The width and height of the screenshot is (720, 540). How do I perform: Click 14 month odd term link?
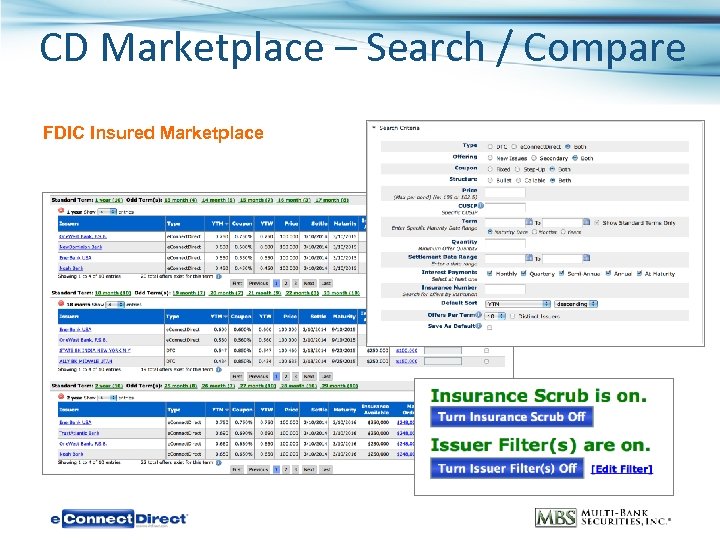pyautogui.click(x=218, y=200)
